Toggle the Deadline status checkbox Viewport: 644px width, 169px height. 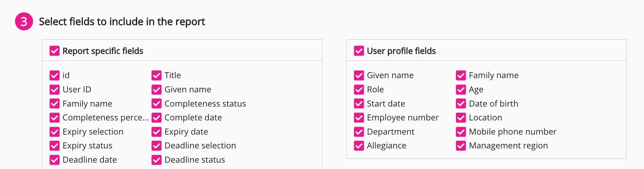[157, 160]
